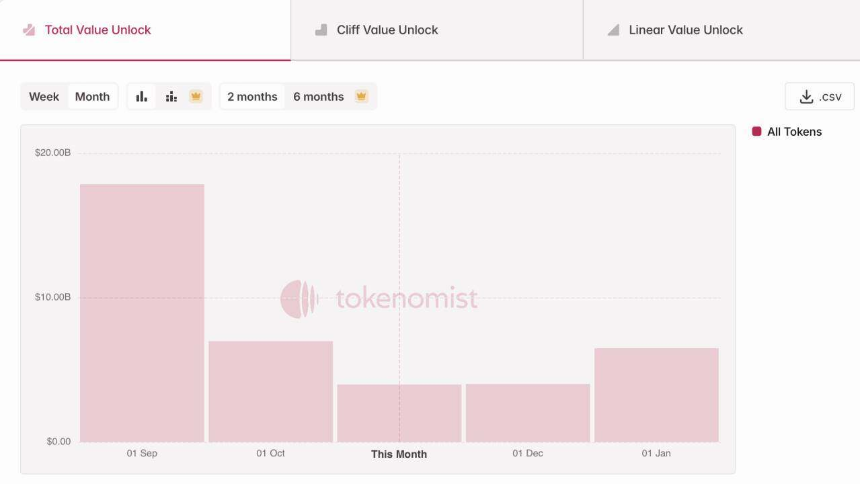Open the Cliff Value Unlock tab
Viewport: 860px width, 484px height.
pos(387,30)
